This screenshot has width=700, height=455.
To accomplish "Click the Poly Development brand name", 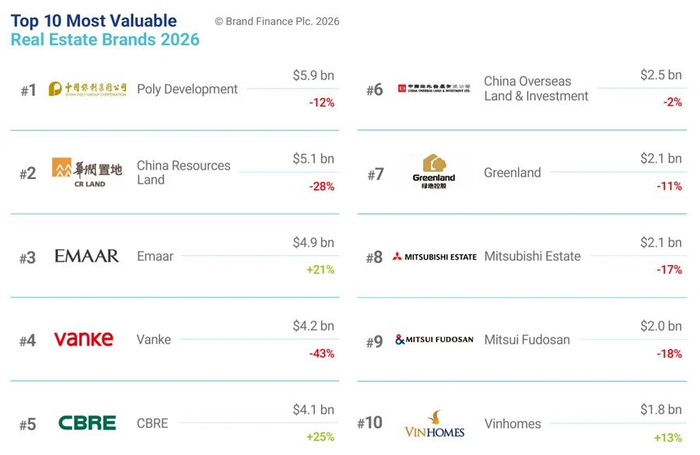I will coord(187,89).
